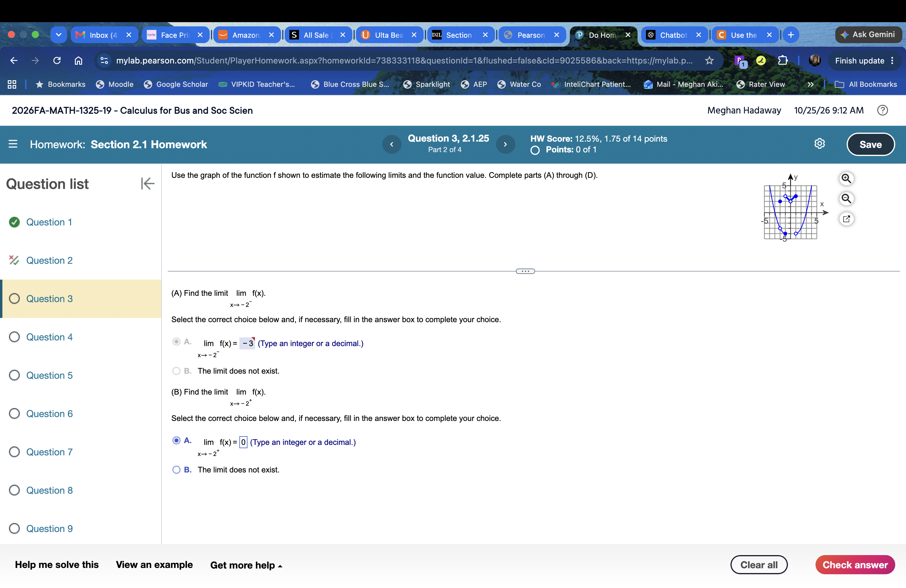This screenshot has width=906, height=588.
Task: Click the Check answer button
Action: 854,565
